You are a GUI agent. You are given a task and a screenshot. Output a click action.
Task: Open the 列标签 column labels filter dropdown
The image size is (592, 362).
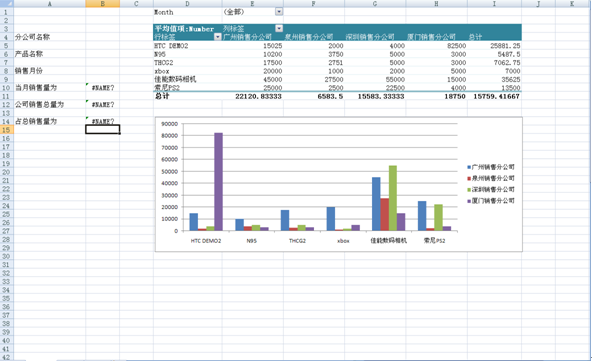tap(279, 29)
